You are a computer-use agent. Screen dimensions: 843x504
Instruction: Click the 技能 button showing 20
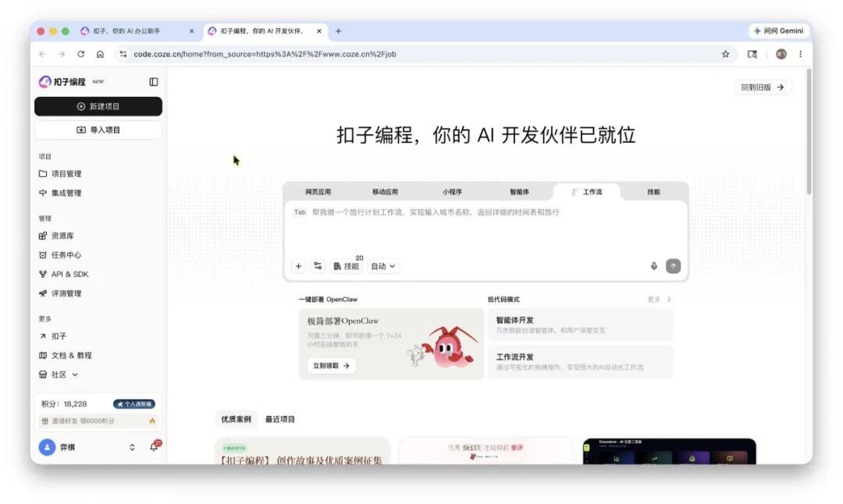point(347,266)
